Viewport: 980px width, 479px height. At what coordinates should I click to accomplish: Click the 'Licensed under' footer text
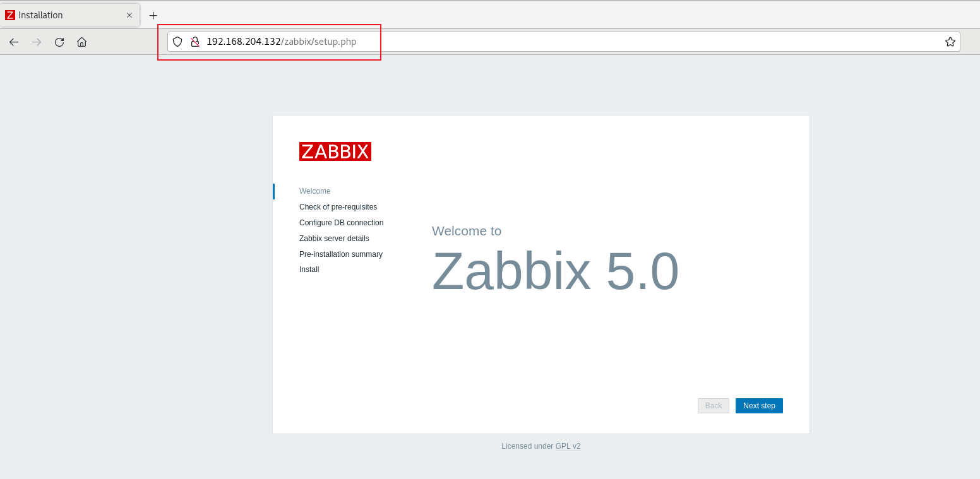click(x=527, y=446)
